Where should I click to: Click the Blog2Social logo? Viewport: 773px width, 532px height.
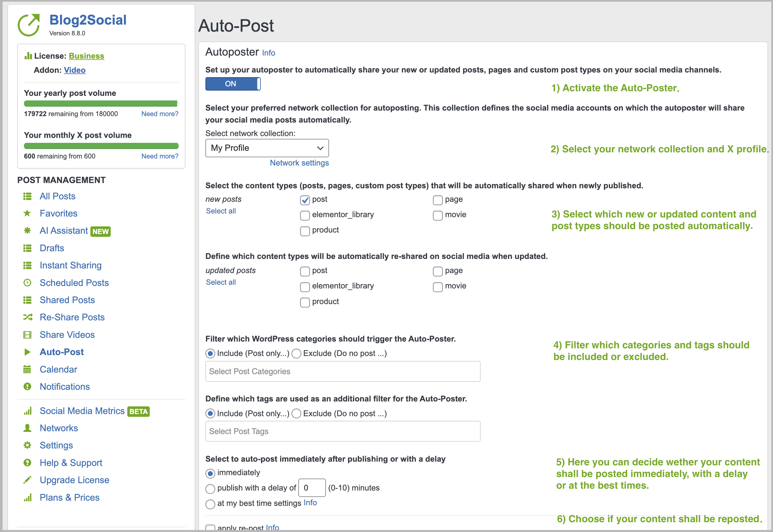pos(29,24)
